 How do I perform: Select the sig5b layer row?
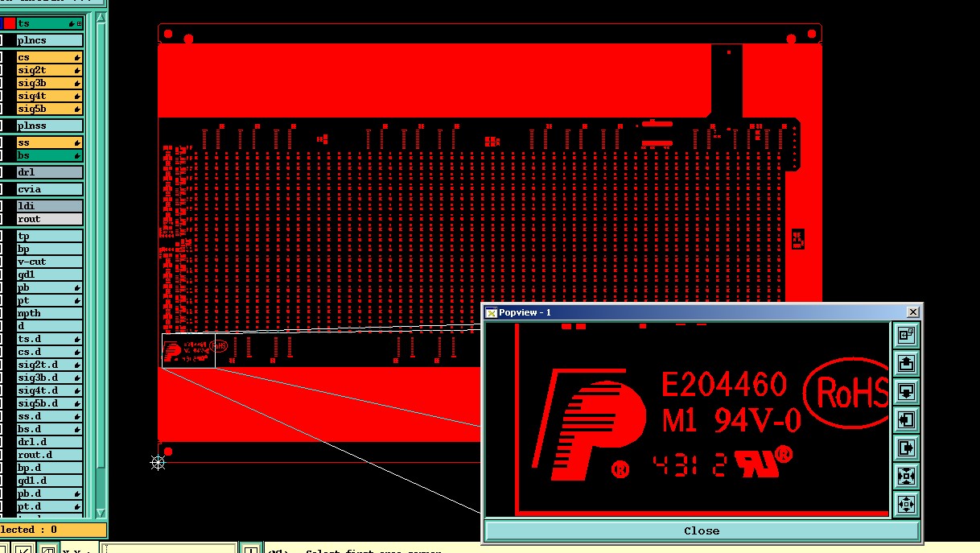pyautogui.click(x=50, y=109)
